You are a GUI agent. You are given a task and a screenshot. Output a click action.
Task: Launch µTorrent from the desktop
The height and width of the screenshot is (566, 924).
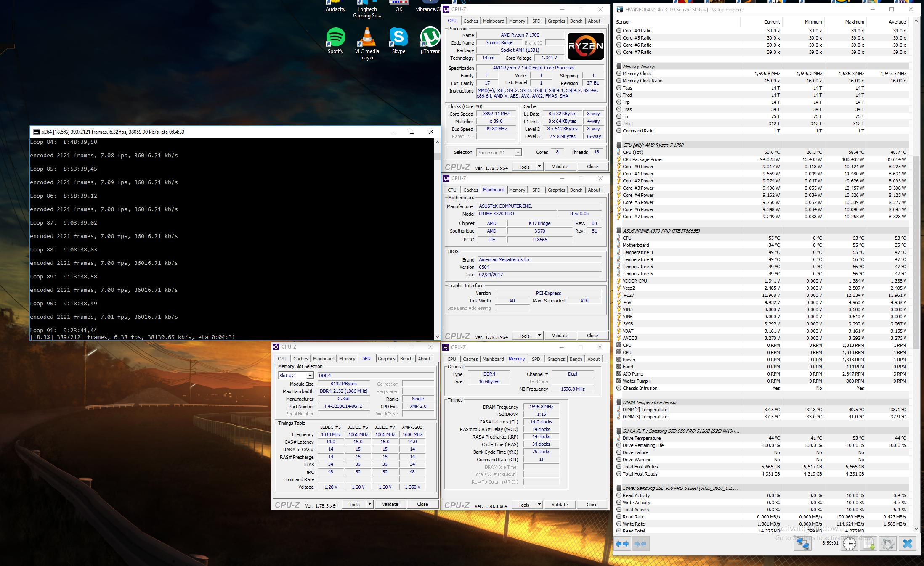click(x=430, y=41)
